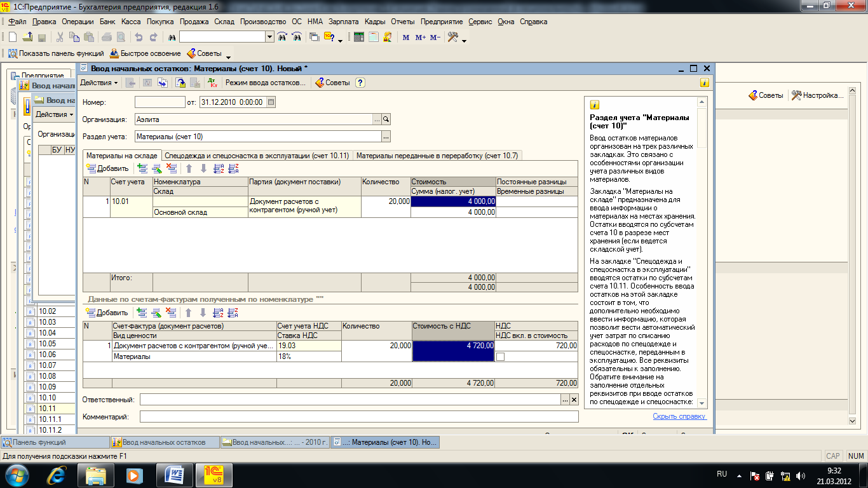Viewport: 868px width, 488px height.
Task: Click the Undo arrow icon
Action: (x=139, y=37)
